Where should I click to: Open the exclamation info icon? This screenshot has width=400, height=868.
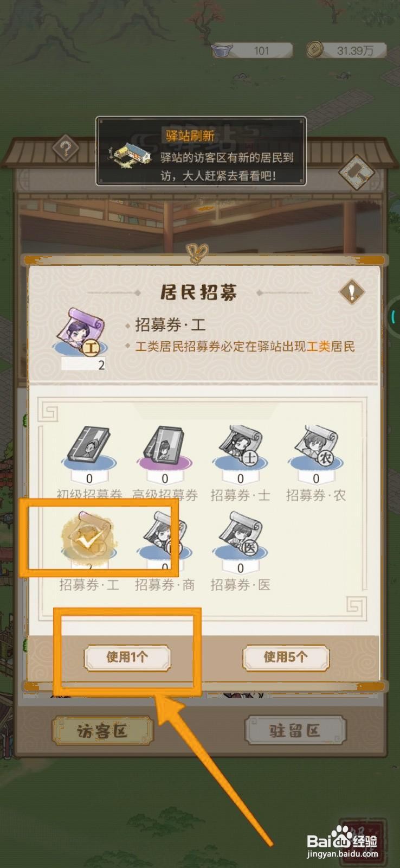pyautogui.click(x=352, y=292)
